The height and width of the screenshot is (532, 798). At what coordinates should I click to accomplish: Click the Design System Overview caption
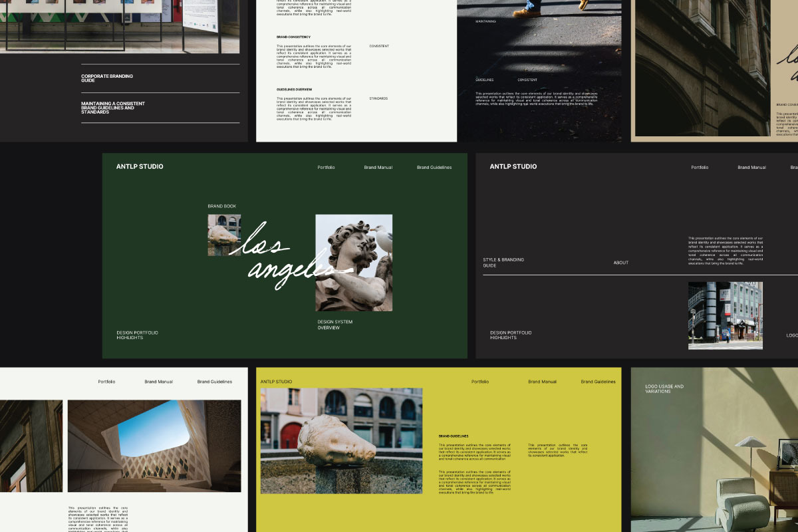pos(334,325)
